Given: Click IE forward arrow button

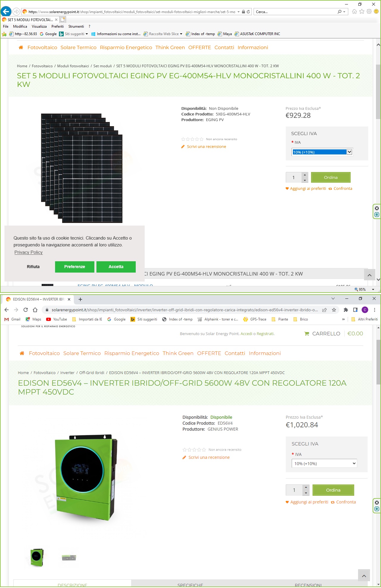Looking at the screenshot, I should point(16,12).
